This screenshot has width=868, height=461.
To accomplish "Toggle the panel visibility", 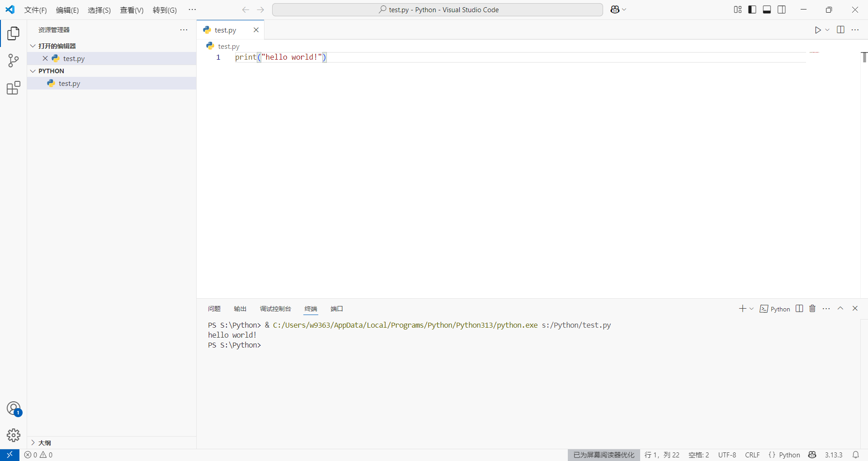I will pyautogui.click(x=767, y=9).
